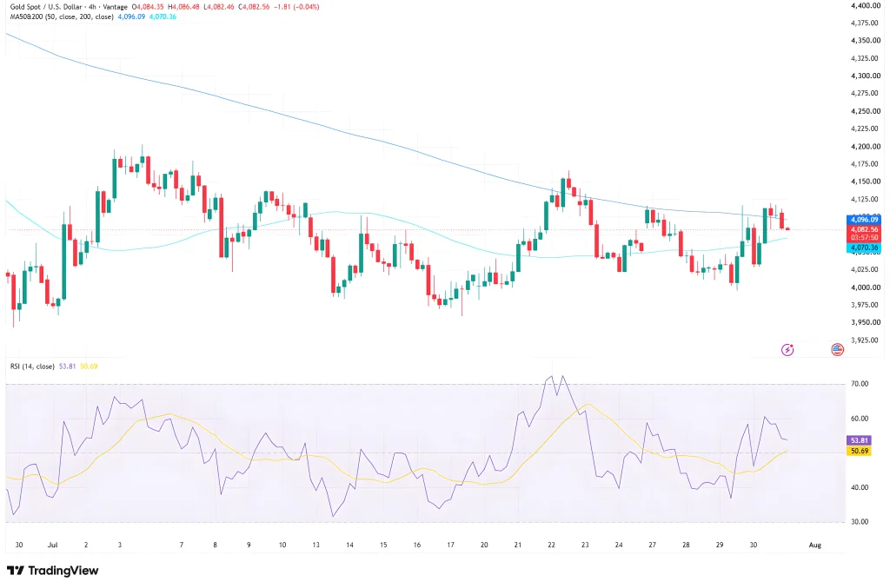The image size is (890, 588).
Task: Click the 03:57:50 countdown timer tag
Action: (864, 238)
